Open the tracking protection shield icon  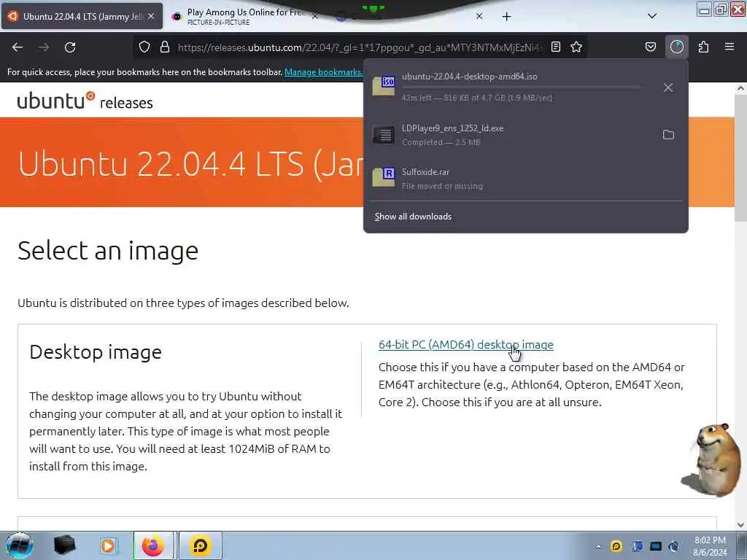point(144,47)
